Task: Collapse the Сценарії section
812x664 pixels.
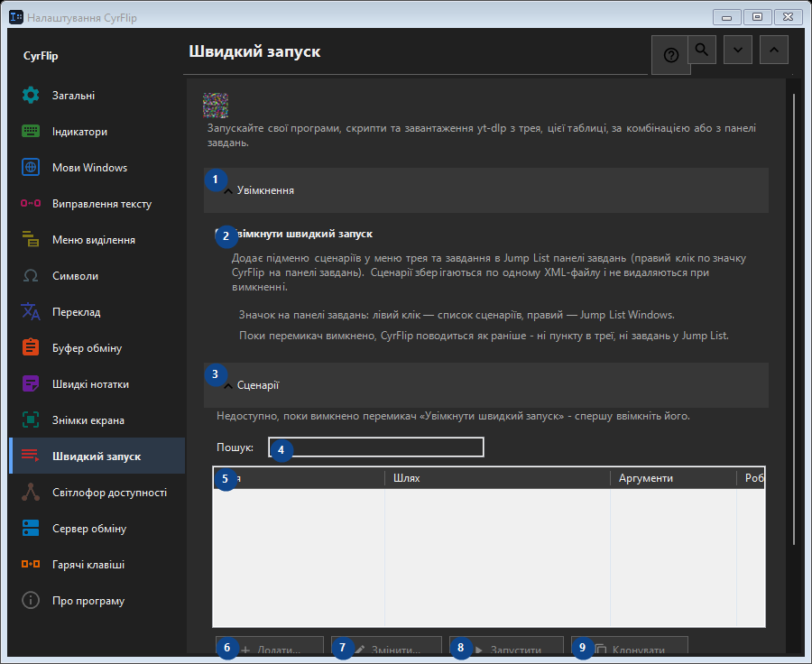Action: tap(486, 385)
